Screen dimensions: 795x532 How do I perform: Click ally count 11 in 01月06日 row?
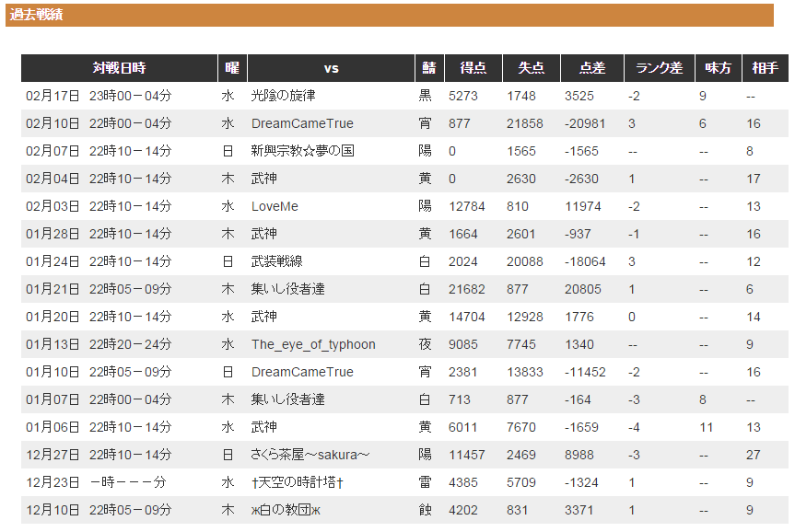pyautogui.click(x=707, y=427)
